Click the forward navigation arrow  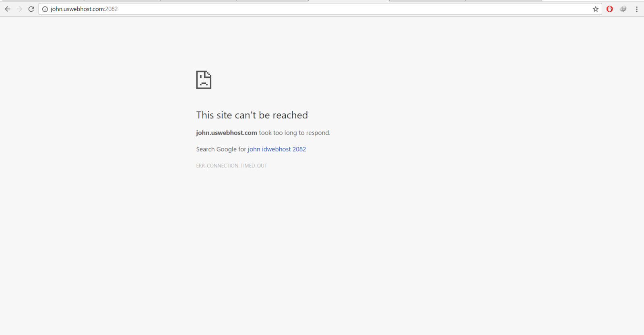pyautogui.click(x=19, y=9)
